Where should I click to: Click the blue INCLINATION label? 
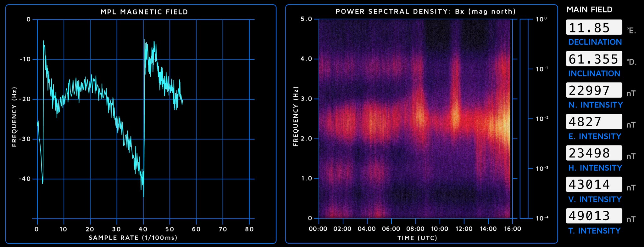(594, 74)
